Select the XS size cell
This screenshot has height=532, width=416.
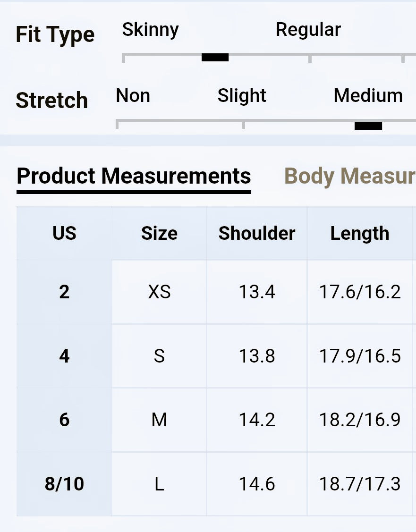(159, 292)
